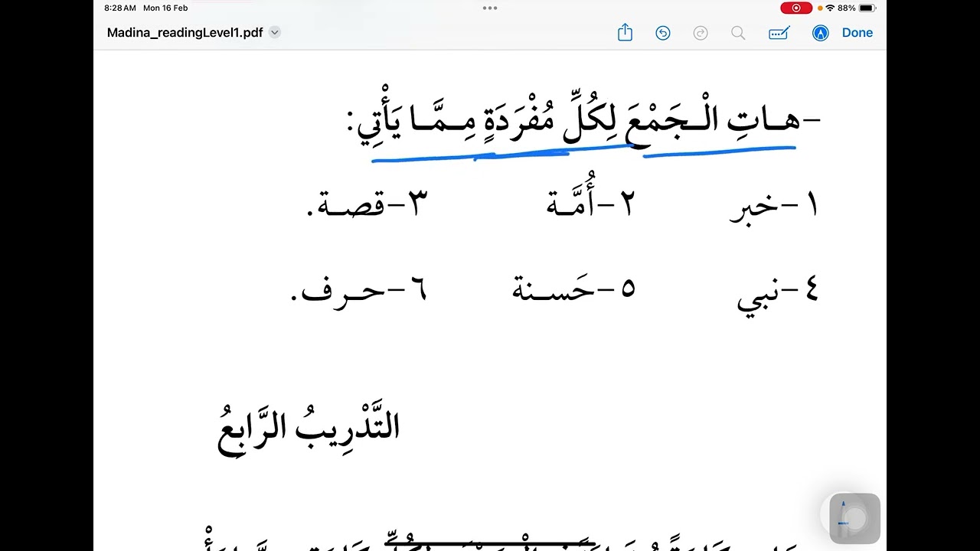Tap the heading التدريب الرابع
This screenshot has height=551, width=980.
click(309, 431)
